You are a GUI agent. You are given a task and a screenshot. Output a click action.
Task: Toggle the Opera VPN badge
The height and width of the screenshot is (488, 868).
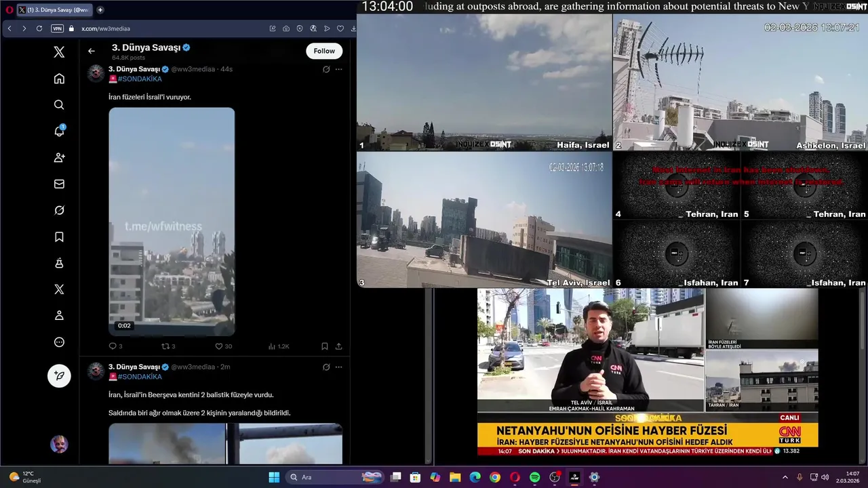pyautogui.click(x=57, y=28)
